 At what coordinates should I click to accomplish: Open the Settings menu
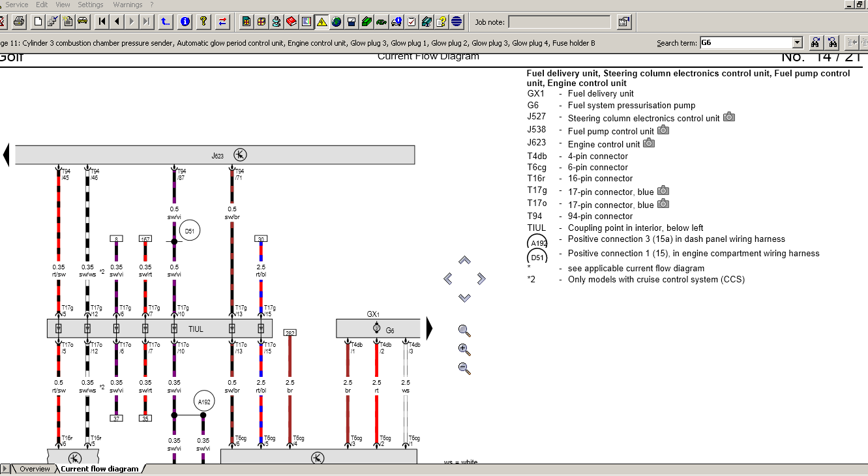coord(91,5)
